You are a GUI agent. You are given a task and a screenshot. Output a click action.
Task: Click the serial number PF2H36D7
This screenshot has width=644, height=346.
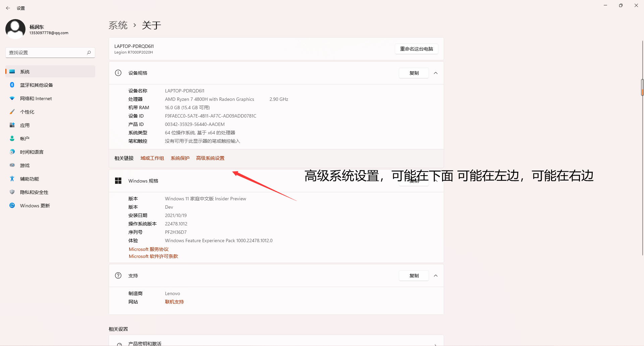coord(176,232)
